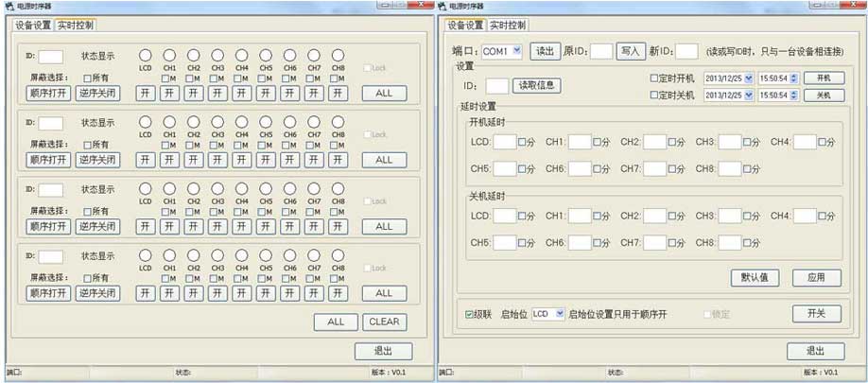Click 逆序关闭 in the first device group

pos(97,94)
